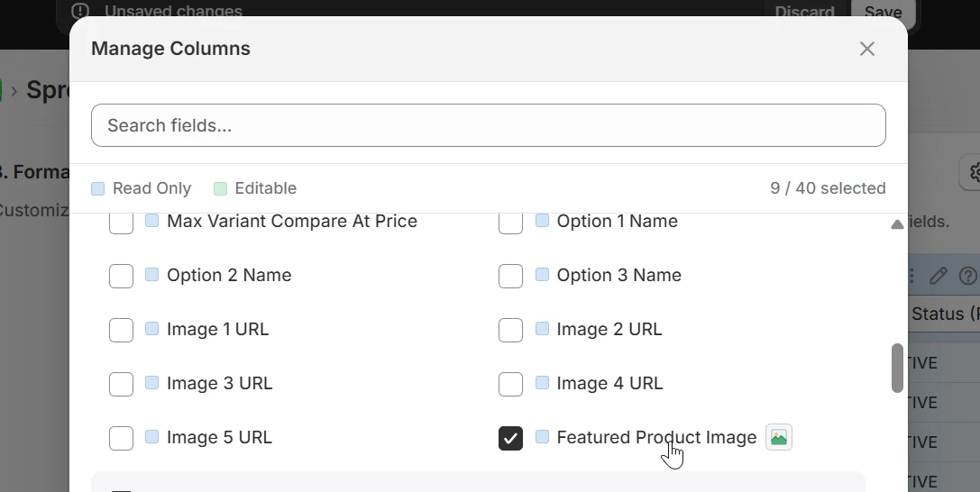Screen dimensions: 980x492
Task: Click the Save button in the top bar
Action: click(x=883, y=13)
